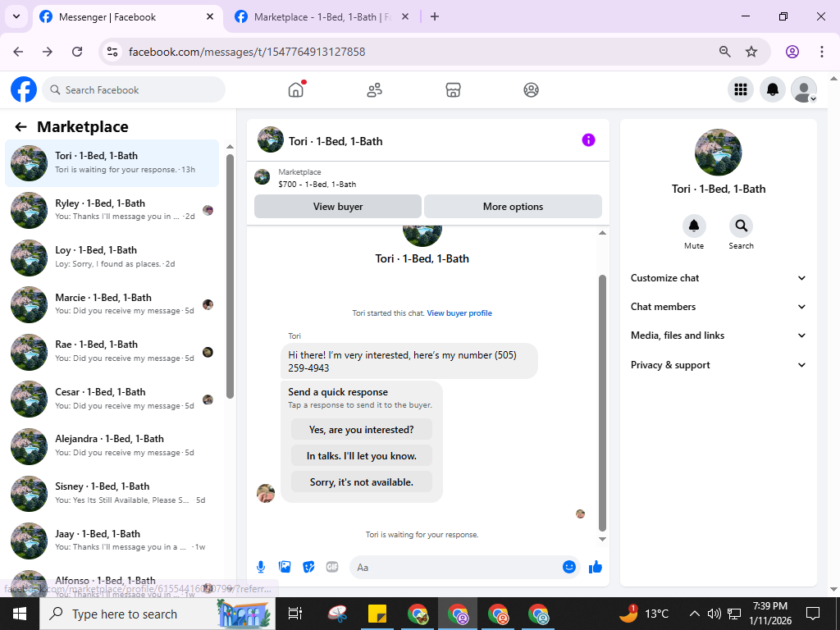Open the Marketplace storefront icon

[x=453, y=89]
